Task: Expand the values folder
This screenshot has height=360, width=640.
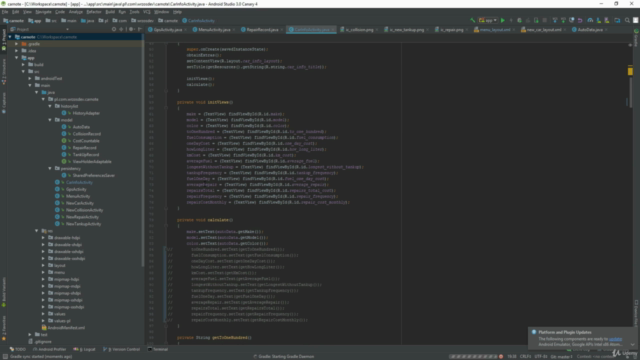Action: point(43,314)
